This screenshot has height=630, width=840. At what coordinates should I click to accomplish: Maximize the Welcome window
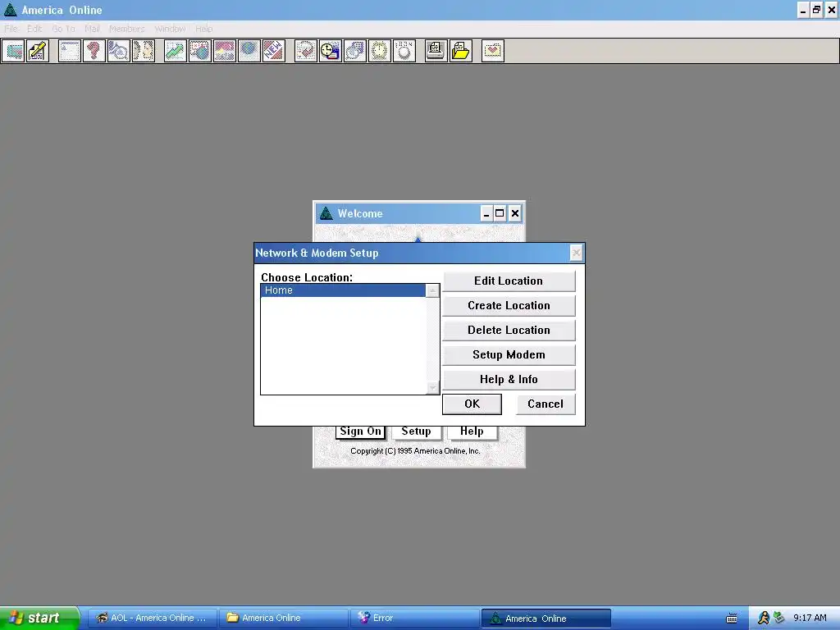click(500, 214)
